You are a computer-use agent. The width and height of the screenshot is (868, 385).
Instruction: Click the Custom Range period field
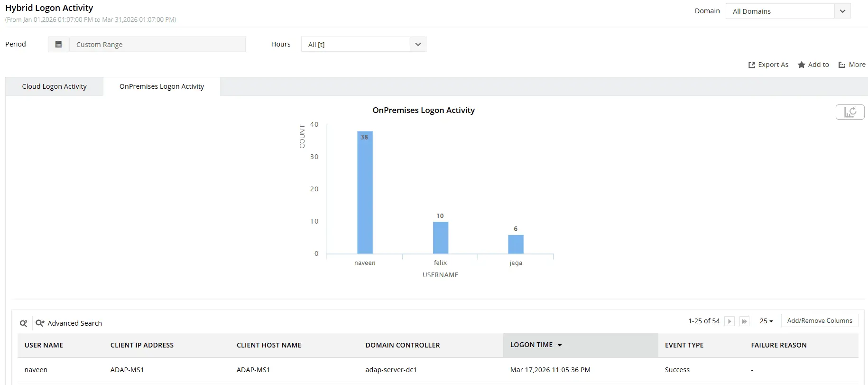pos(157,44)
